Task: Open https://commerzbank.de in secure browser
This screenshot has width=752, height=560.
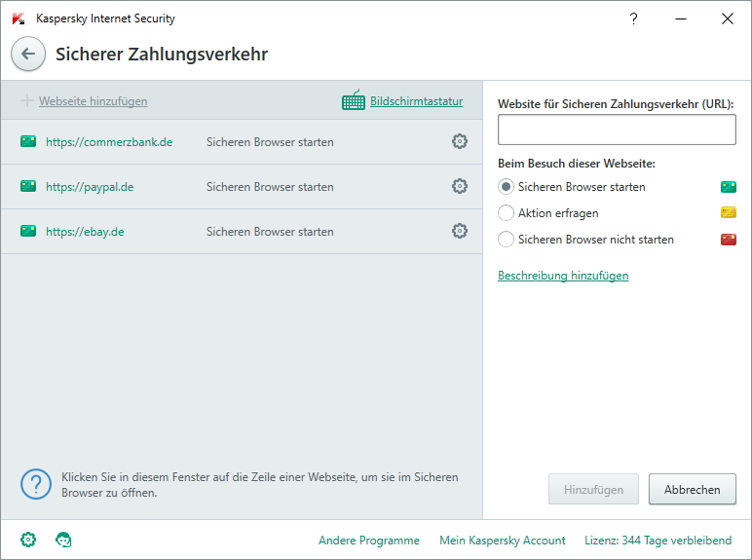Action: click(x=109, y=142)
